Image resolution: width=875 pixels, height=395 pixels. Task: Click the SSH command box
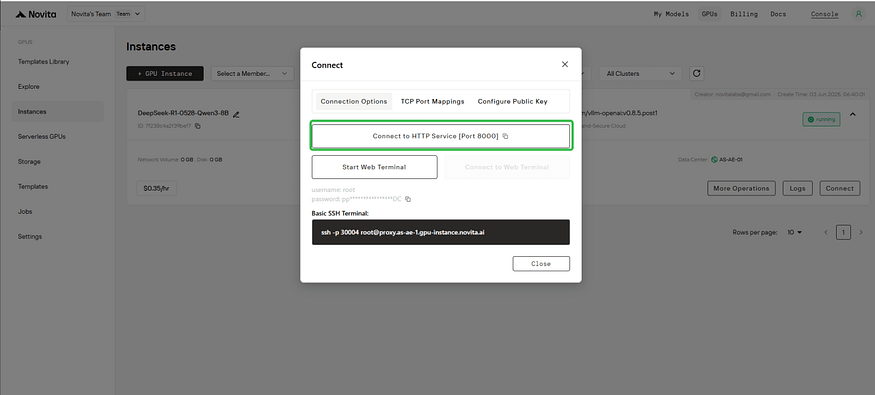pyautogui.click(x=440, y=232)
